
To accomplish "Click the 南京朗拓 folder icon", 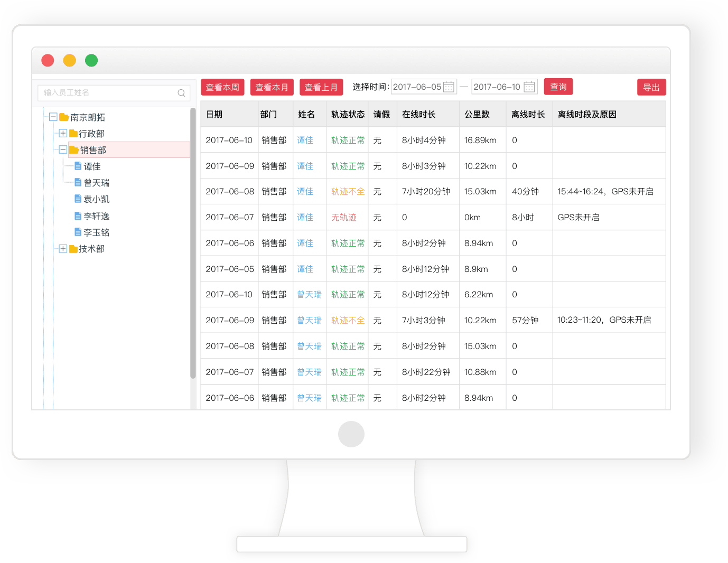I will tap(64, 117).
